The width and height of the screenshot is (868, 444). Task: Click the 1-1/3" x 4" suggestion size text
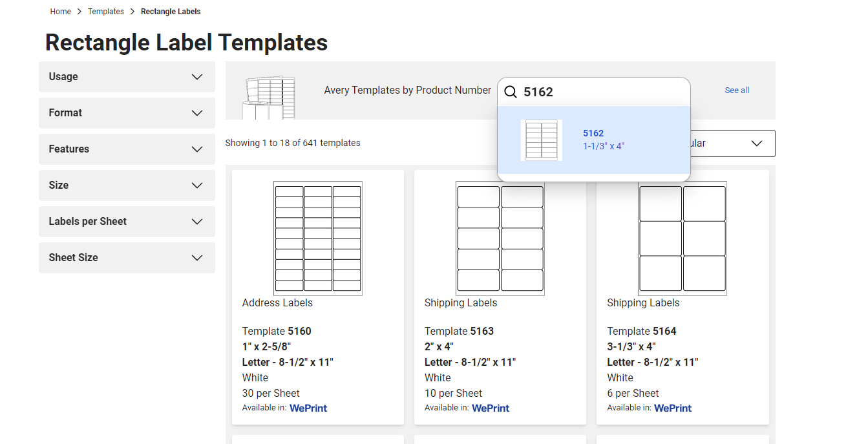604,146
